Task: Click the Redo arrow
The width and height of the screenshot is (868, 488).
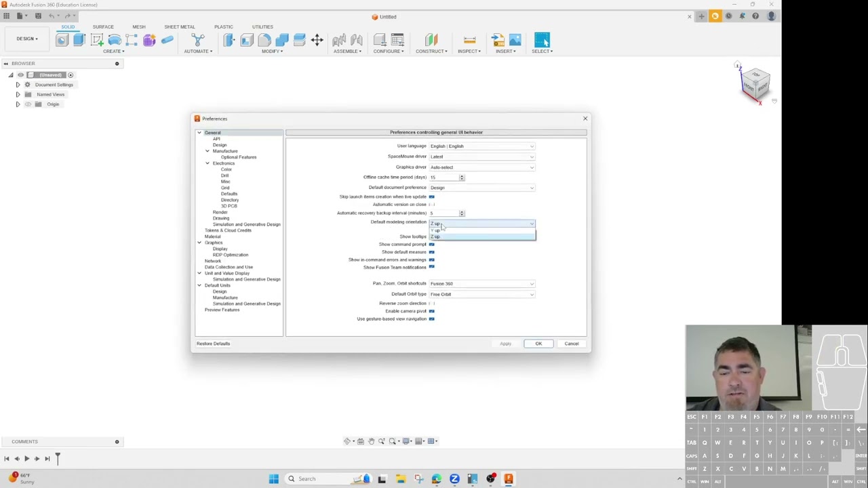Action: (68, 16)
